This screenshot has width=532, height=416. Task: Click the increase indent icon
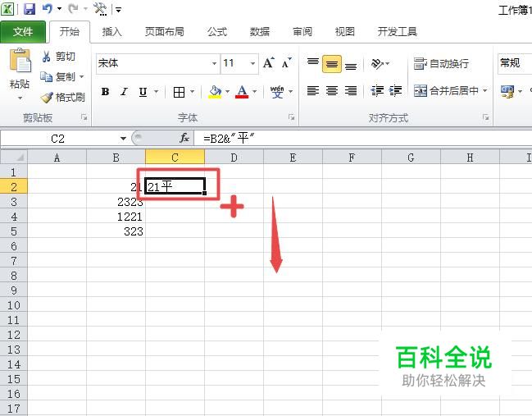point(395,91)
